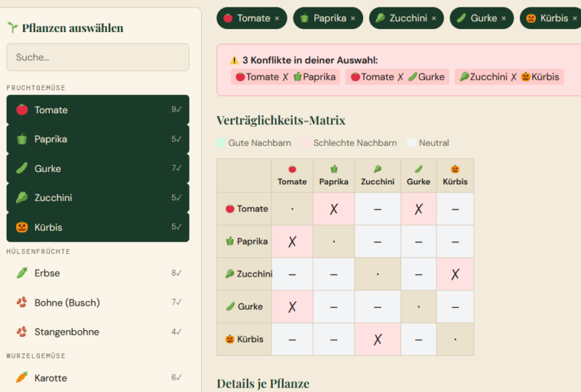Click the pepper icon in Paprika chip
Screen dimensions: 581x392
pos(304,18)
